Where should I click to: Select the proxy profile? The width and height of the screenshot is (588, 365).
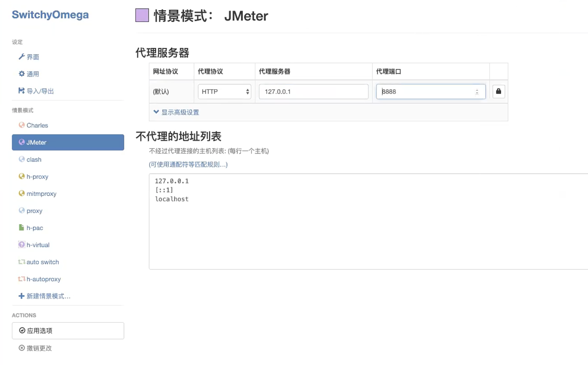(68, 210)
